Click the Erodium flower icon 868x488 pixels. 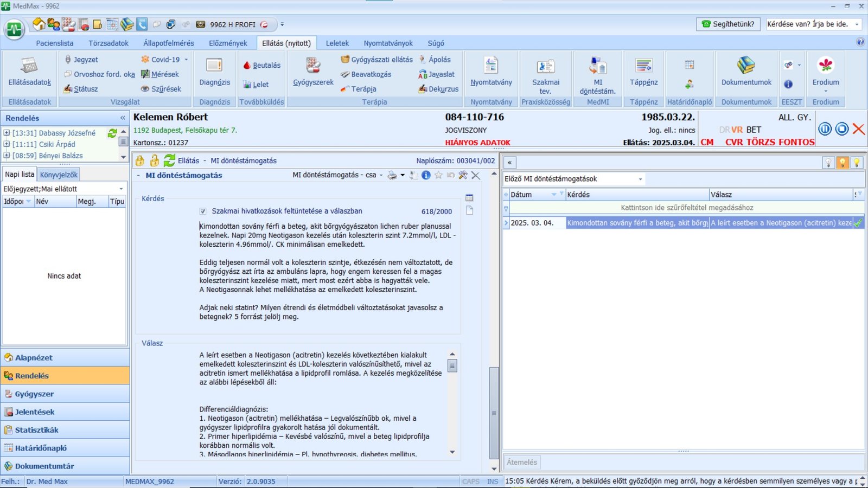[825, 66]
